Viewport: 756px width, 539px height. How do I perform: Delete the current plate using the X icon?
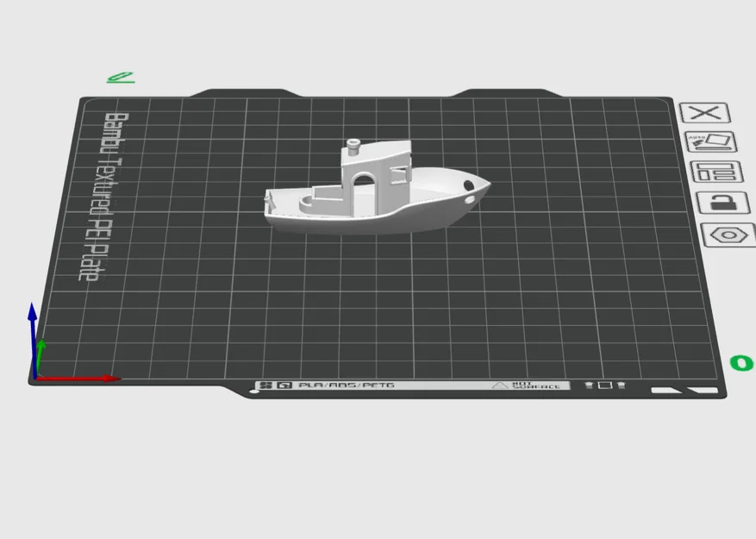pos(706,113)
